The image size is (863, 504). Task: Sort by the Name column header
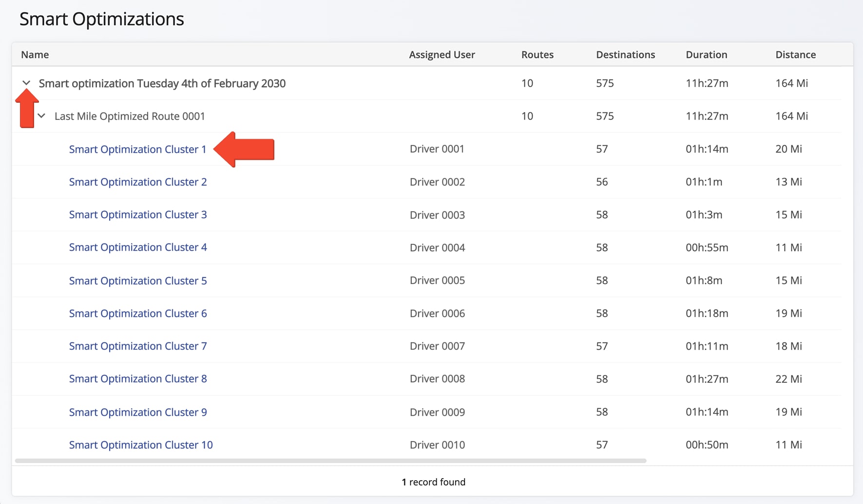click(x=35, y=55)
